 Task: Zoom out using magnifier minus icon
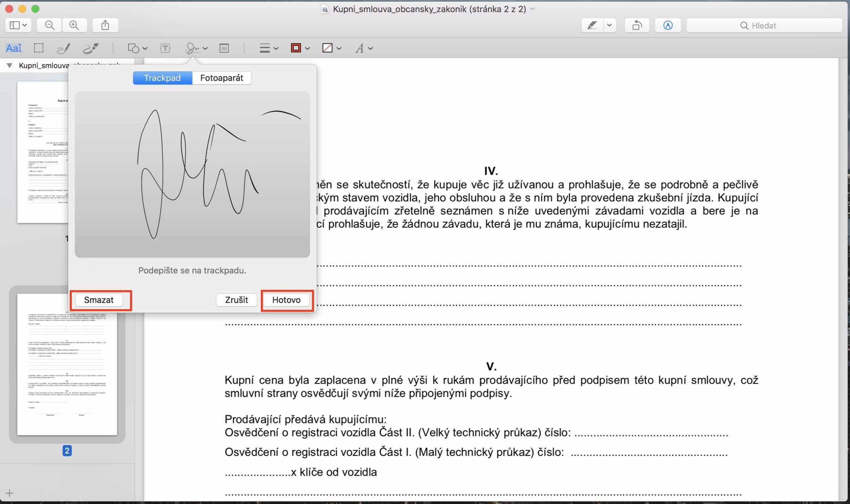(49, 26)
